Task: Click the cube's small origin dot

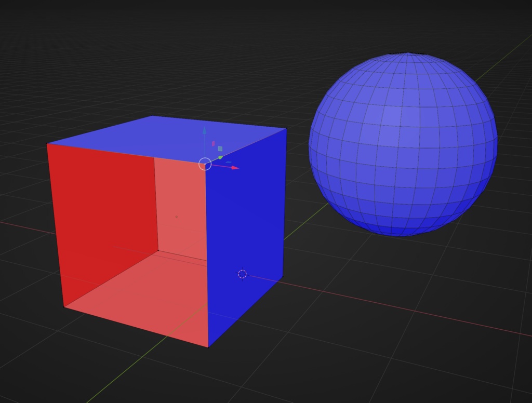Action: [177, 217]
